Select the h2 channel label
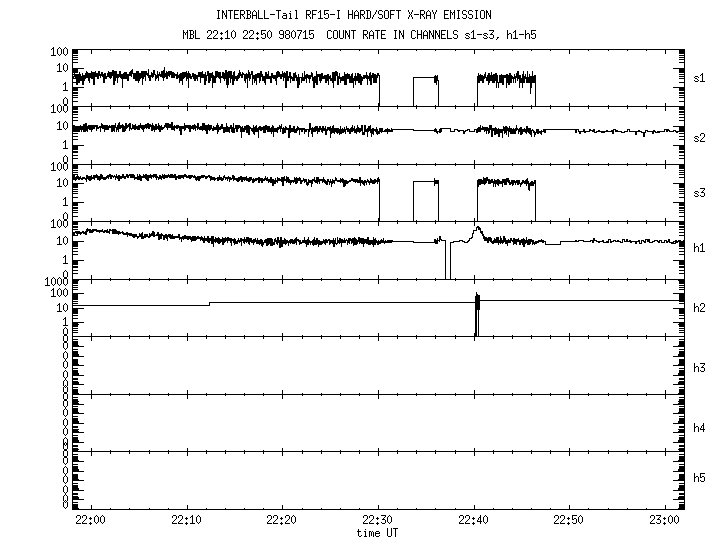This screenshot has width=720, height=550. click(x=700, y=308)
